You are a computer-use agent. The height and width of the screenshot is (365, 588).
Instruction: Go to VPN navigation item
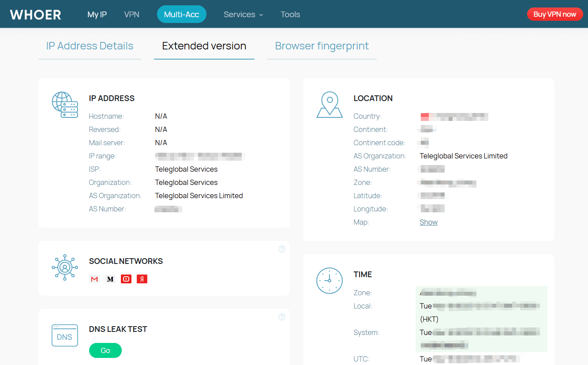[131, 15]
